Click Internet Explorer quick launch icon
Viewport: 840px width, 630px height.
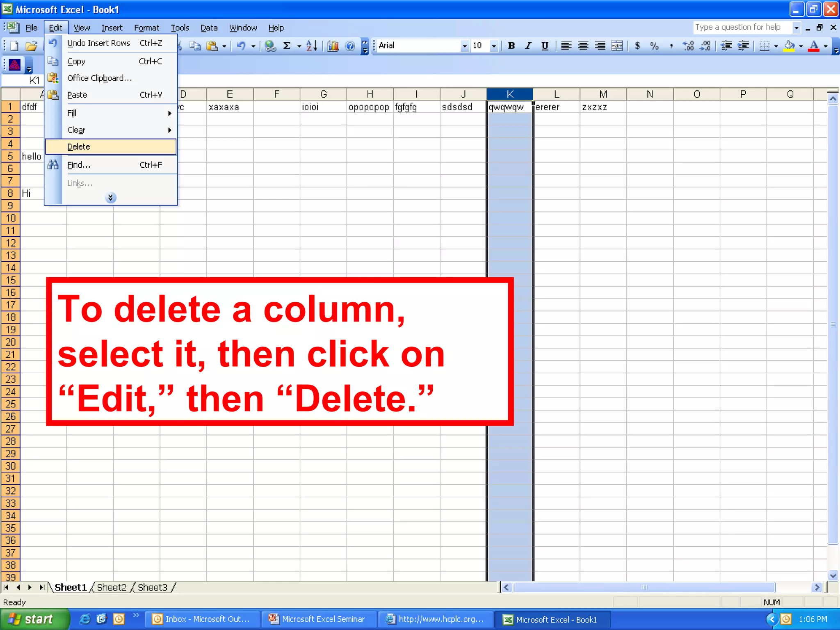coord(84,619)
